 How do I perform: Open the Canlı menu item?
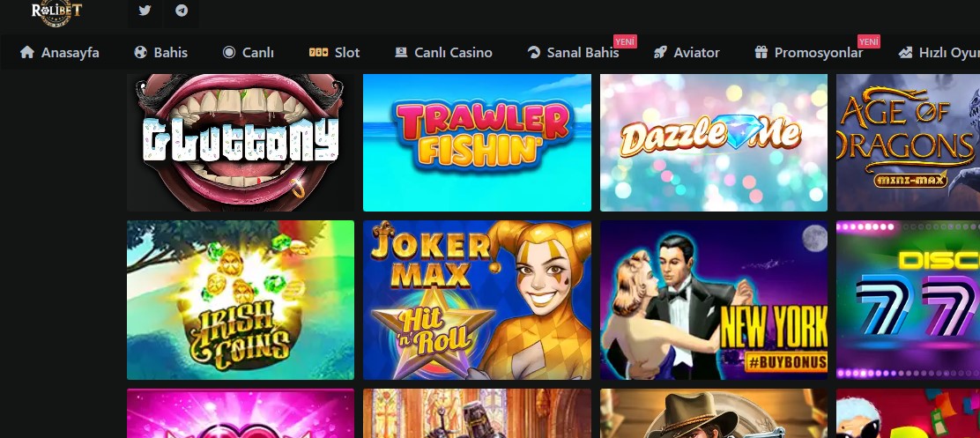click(249, 53)
